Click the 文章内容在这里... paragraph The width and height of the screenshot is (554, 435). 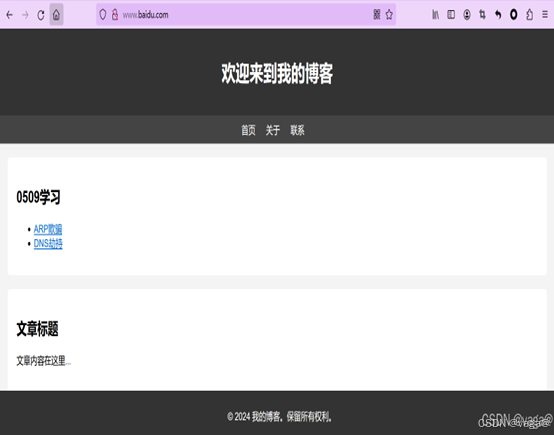coord(43,361)
